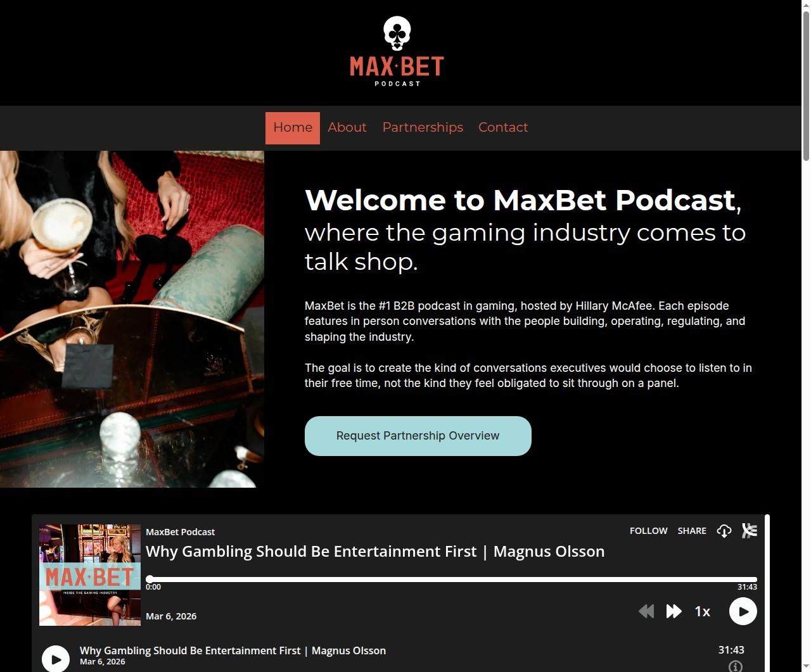The image size is (811, 672).
Task: Go to the About page
Action: coord(347,128)
